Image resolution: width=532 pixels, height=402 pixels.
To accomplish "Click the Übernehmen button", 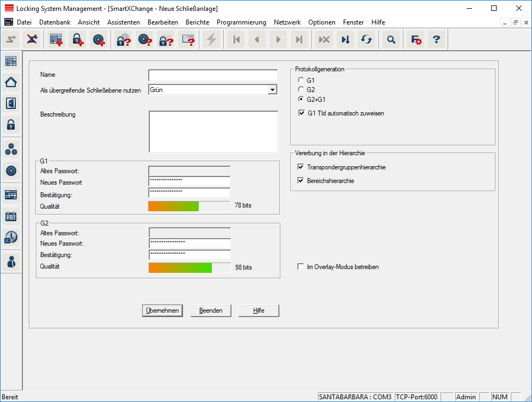I will (162, 310).
